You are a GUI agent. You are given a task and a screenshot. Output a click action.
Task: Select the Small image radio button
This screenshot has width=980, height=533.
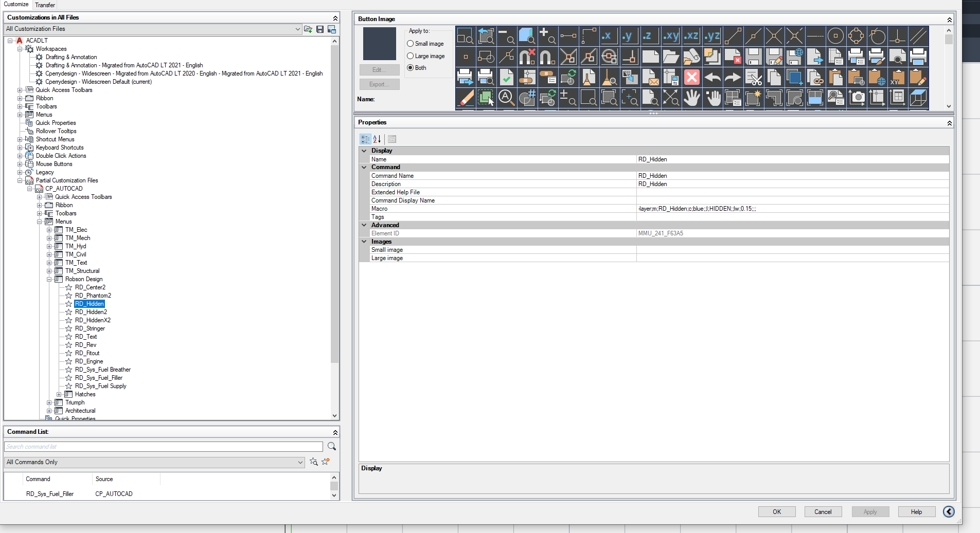coord(409,44)
